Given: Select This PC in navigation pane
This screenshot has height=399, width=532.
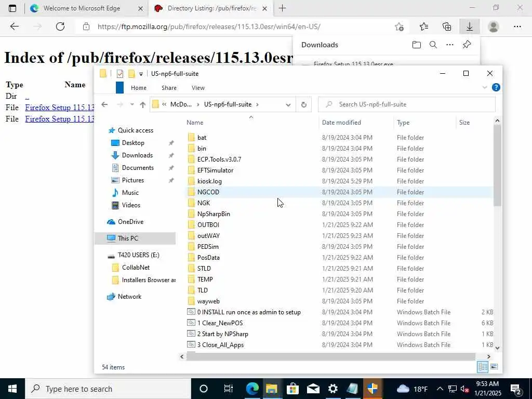Looking at the screenshot, I should [x=128, y=238].
